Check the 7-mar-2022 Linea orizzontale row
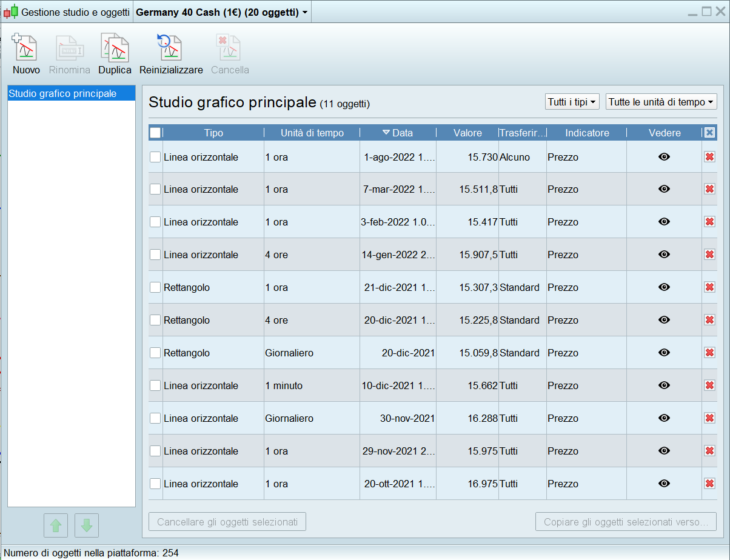Screen dimensions: 730x560 click(x=155, y=189)
